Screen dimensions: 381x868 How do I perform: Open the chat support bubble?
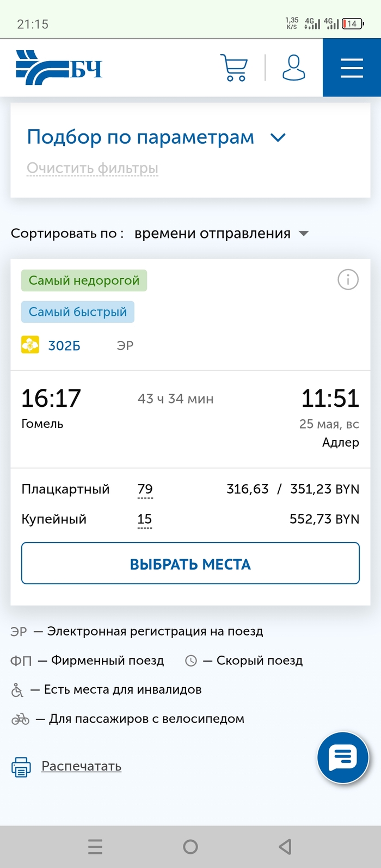(343, 757)
